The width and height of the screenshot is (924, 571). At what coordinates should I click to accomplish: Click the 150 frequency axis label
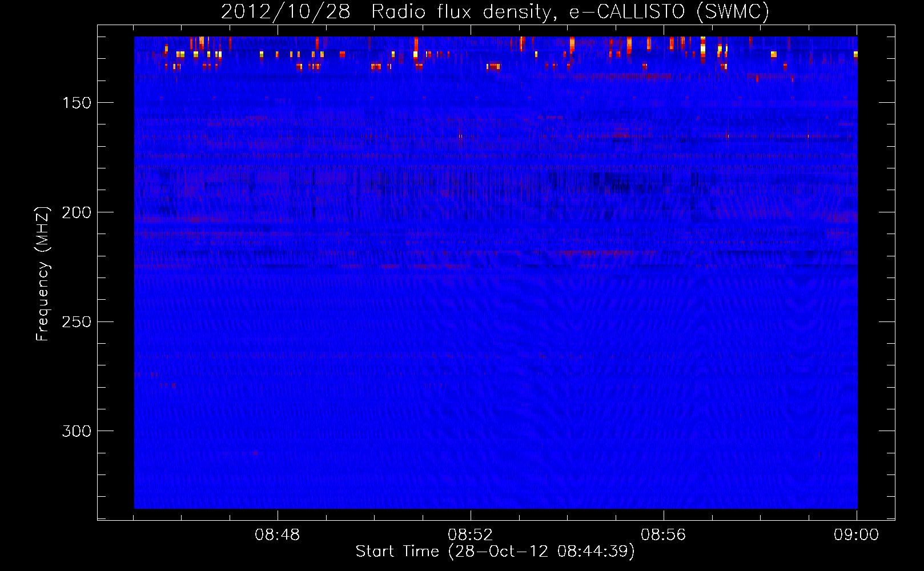point(77,103)
